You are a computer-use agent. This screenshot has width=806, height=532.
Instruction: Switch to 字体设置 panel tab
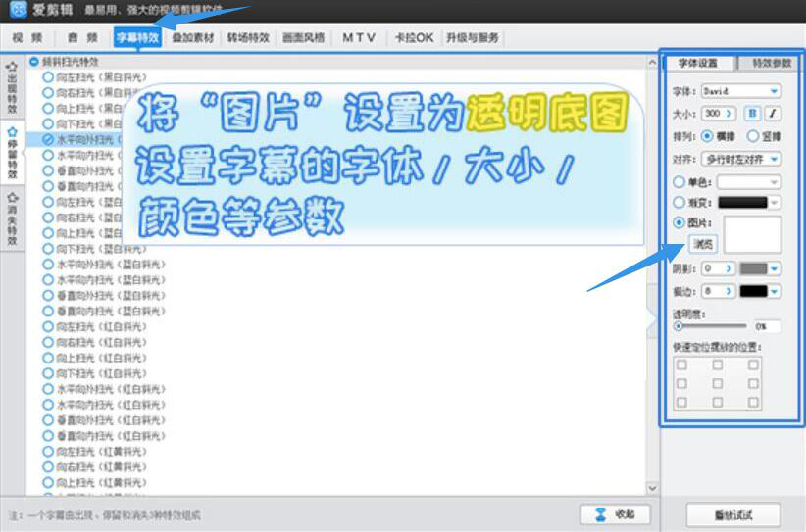pyautogui.click(x=697, y=63)
